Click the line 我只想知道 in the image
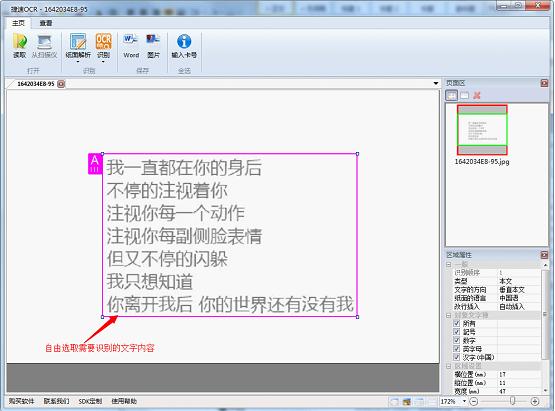This screenshot has height=411, width=555. pyautogui.click(x=150, y=282)
